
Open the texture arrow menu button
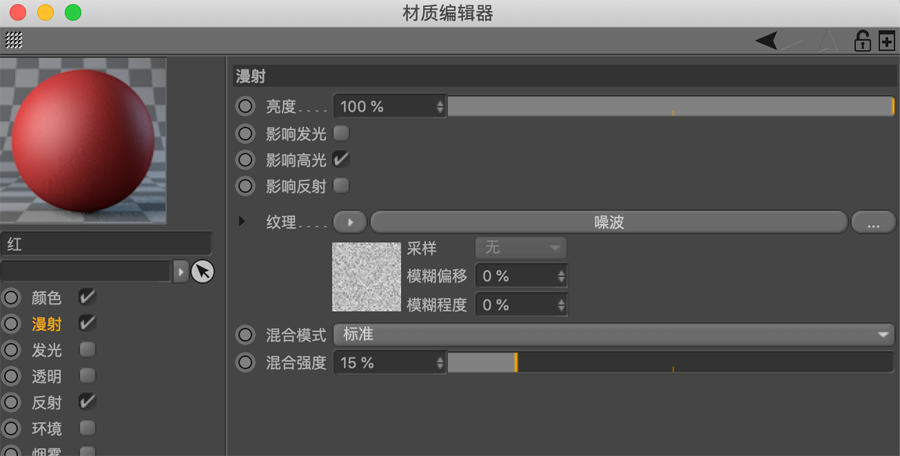350,222
